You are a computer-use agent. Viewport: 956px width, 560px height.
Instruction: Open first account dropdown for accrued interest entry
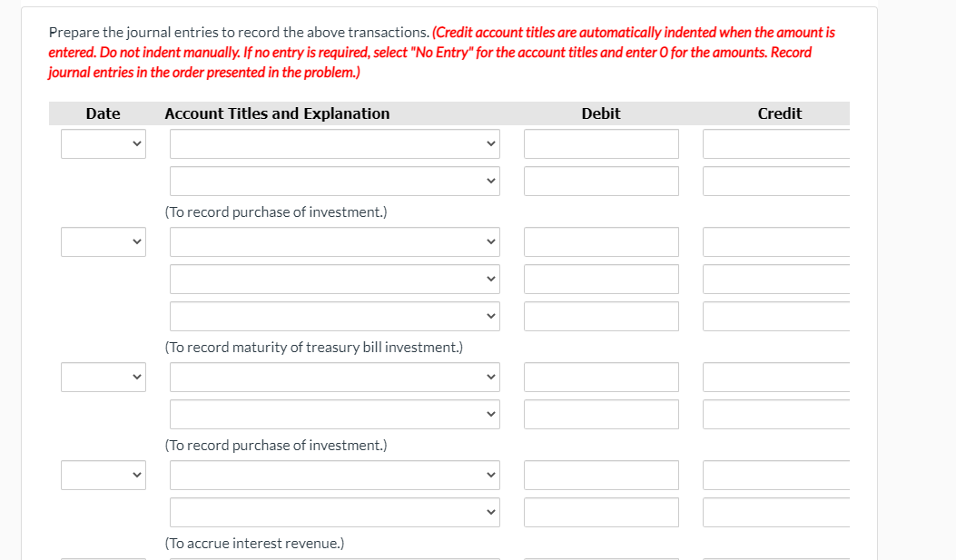[x=335, y=475]
